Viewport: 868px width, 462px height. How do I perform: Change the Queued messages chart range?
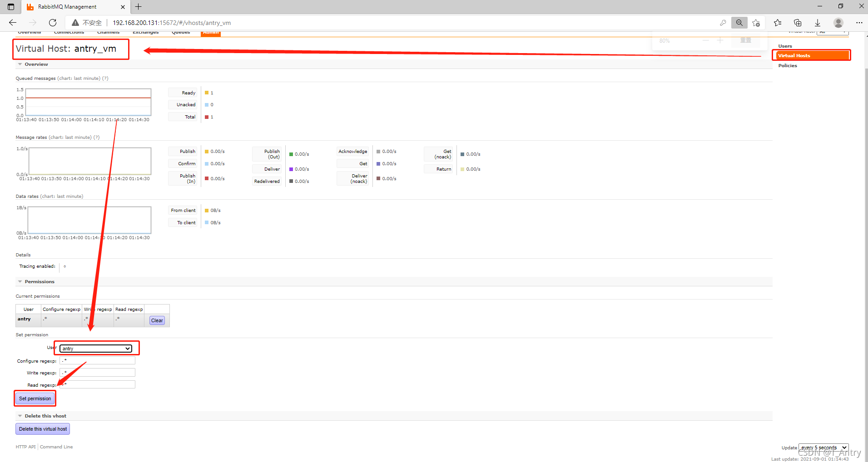79,79
